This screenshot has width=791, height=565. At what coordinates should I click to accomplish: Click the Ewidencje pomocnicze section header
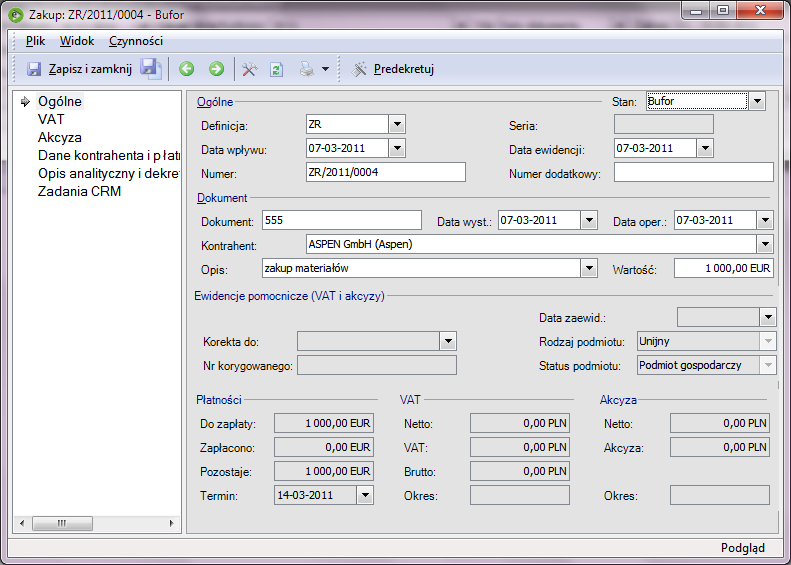(x=290, y=296)
